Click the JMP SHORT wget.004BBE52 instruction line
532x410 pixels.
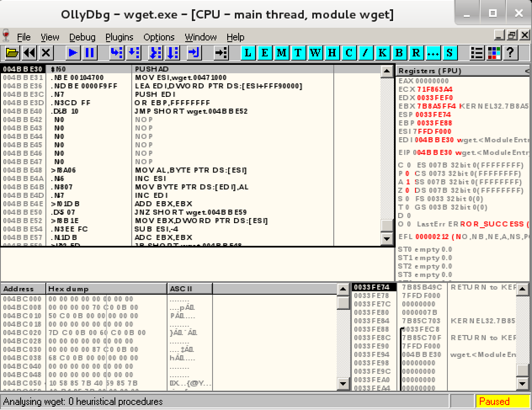(191, 111)
